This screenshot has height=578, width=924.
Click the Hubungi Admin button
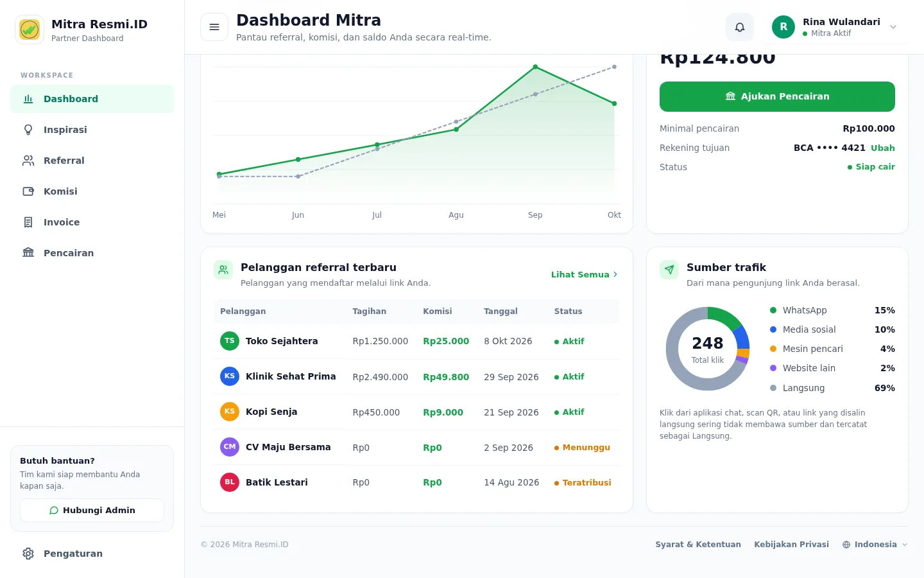(92, 511)
